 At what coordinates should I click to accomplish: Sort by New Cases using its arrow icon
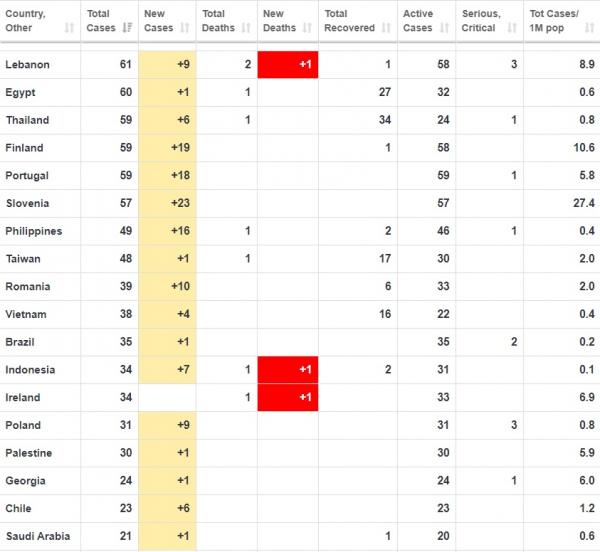coord(188,28)
